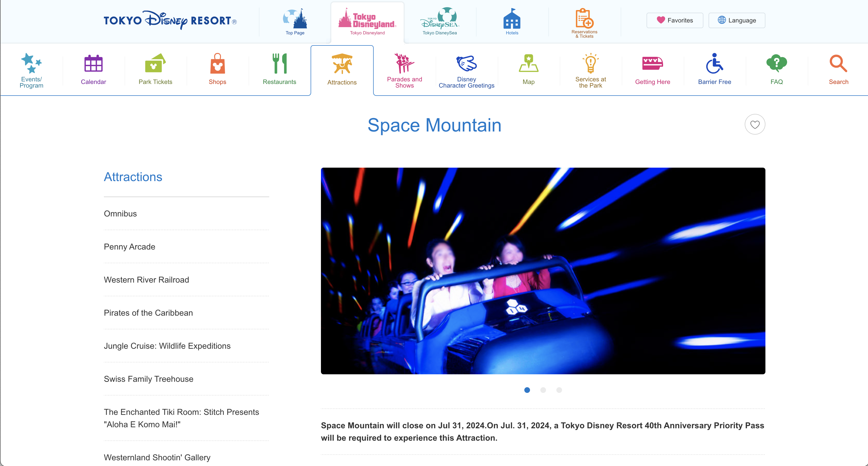Select the second carousel dot
This screenshot has width=868, height=466.
click(543, 390)
